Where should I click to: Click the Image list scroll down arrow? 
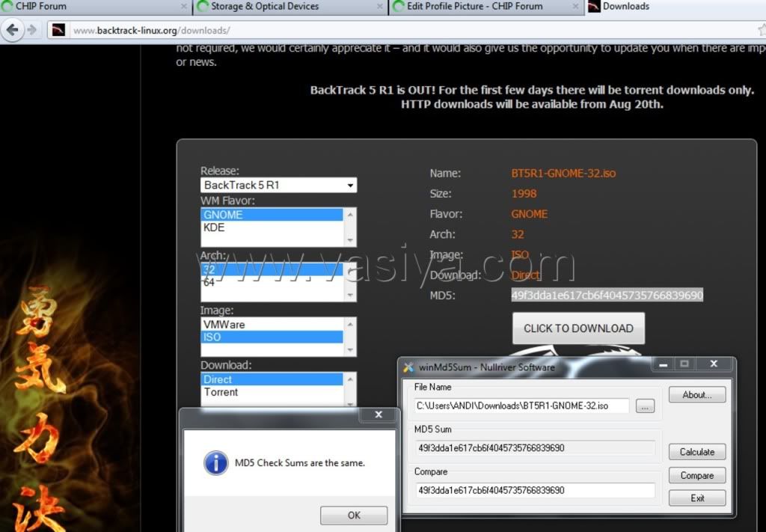tap(350, 349)
